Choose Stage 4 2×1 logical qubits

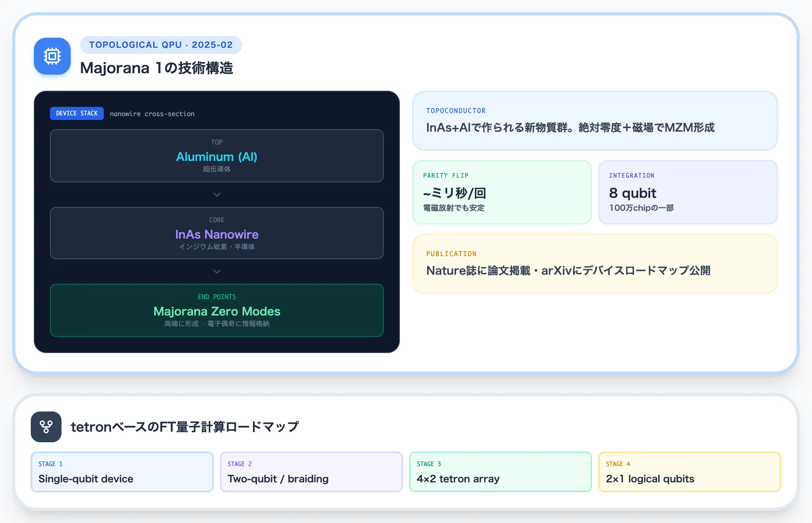(689, 472)
